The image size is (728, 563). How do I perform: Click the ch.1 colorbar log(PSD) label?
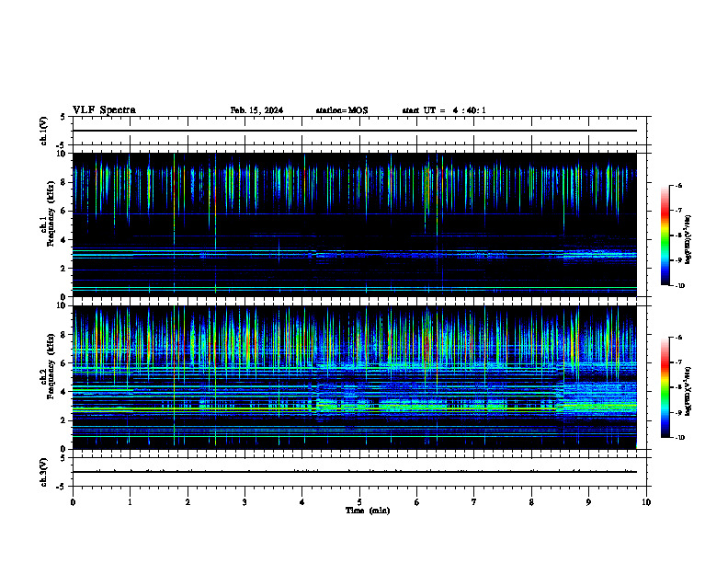[688, 239]
